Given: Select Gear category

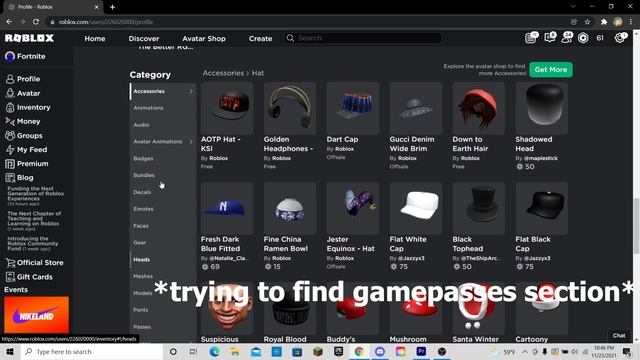Looking at the screenshot, I should (140, 242).
